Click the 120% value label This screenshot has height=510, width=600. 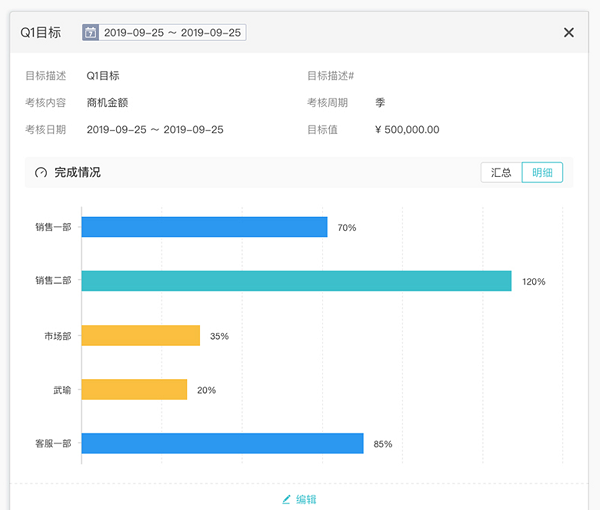pyautogui.click(x=534, y=282)
